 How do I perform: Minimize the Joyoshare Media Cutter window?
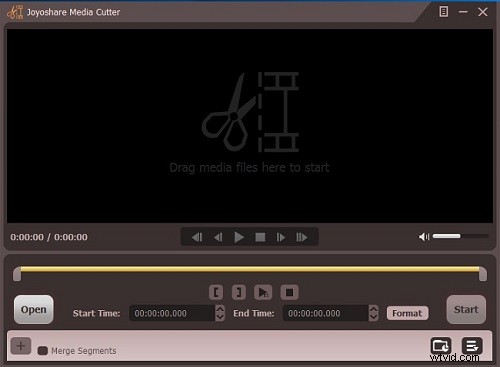463,12
